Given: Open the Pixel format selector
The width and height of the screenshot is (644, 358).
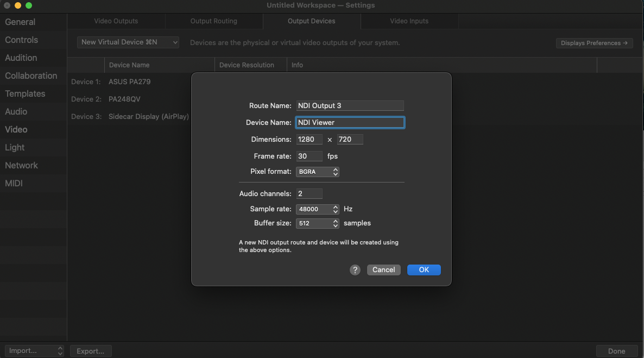Looking at the screenshot, I should (x=318, y=172).
